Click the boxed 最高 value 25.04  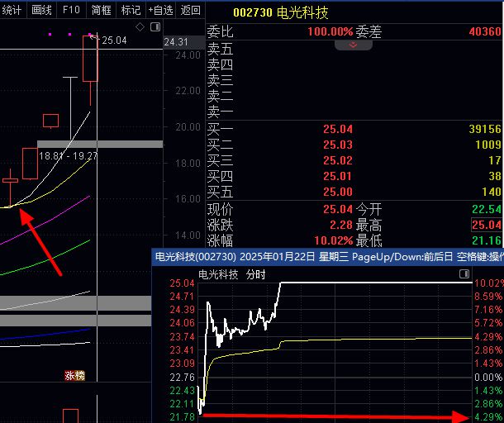(487, 225)
